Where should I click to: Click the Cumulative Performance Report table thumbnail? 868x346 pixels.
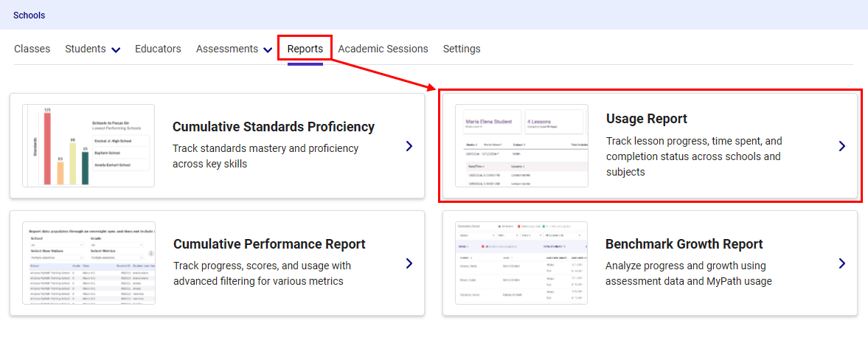(x=88, y=263)
